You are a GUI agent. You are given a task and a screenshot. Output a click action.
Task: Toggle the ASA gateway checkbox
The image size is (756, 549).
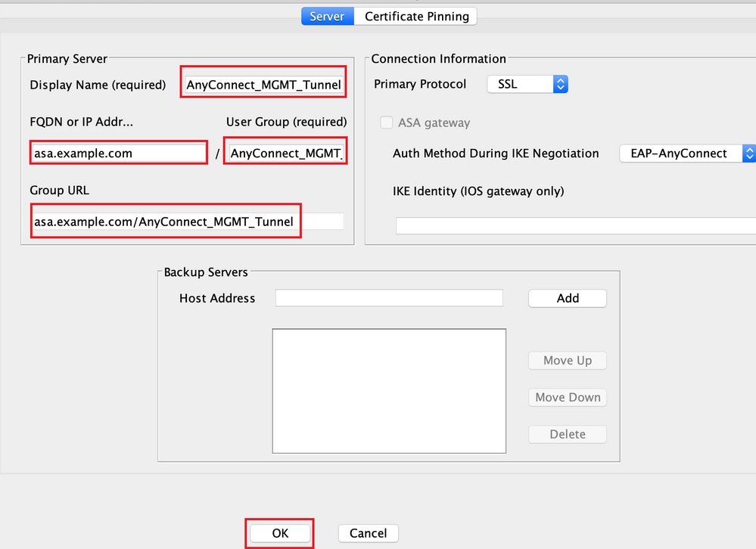(386, 123)
